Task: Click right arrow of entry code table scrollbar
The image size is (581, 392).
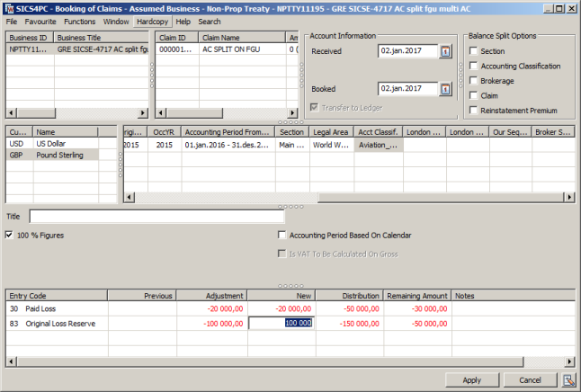Action: 569,361
